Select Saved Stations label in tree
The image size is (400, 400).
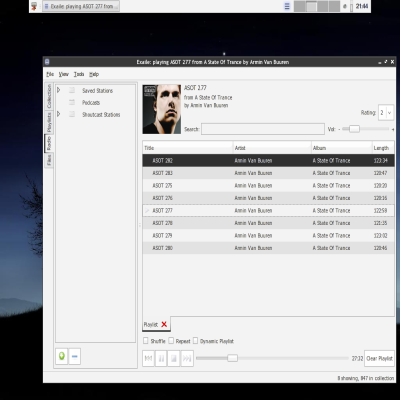(97, 91)
